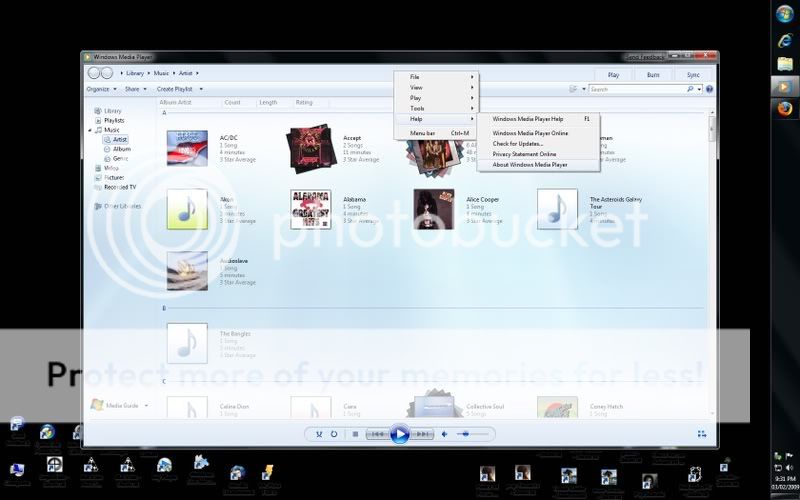Expand Create Playlist dropdown arrow
The height and width of the screenshot is (500, 800).
(201, 89)
